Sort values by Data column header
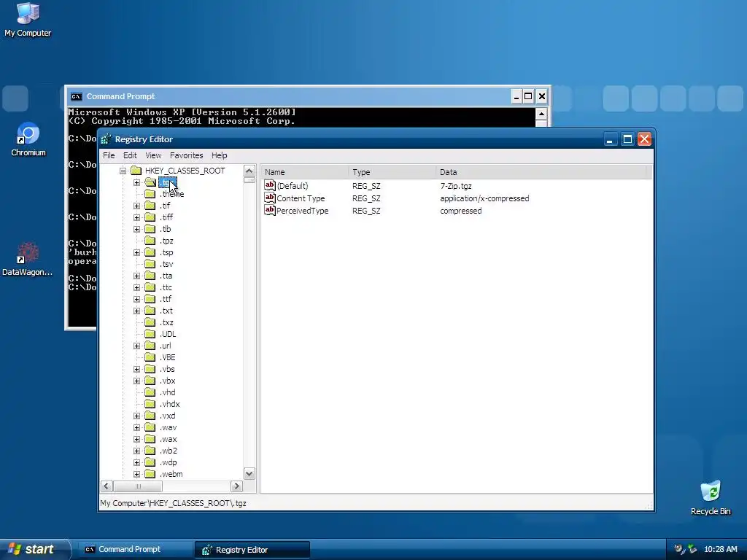Image resolution: width=747 pixels, height=560 pixels. 541,172
